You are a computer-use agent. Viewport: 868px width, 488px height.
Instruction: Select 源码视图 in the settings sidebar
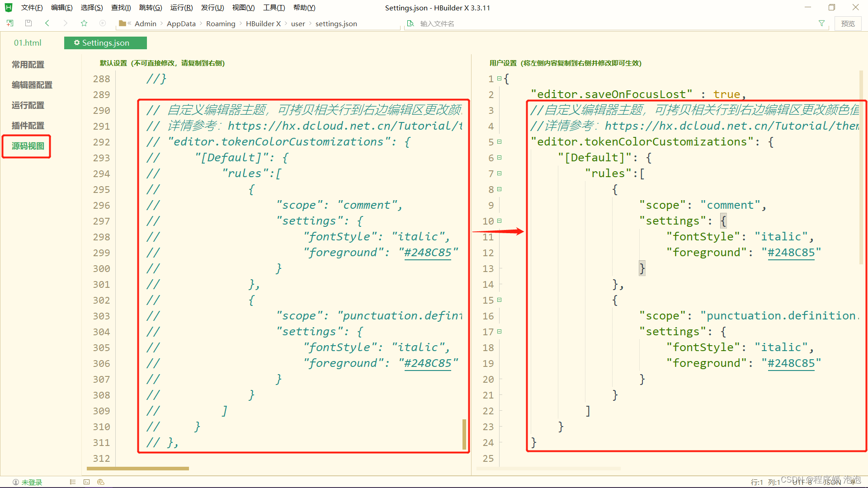(x=28, y=146)
